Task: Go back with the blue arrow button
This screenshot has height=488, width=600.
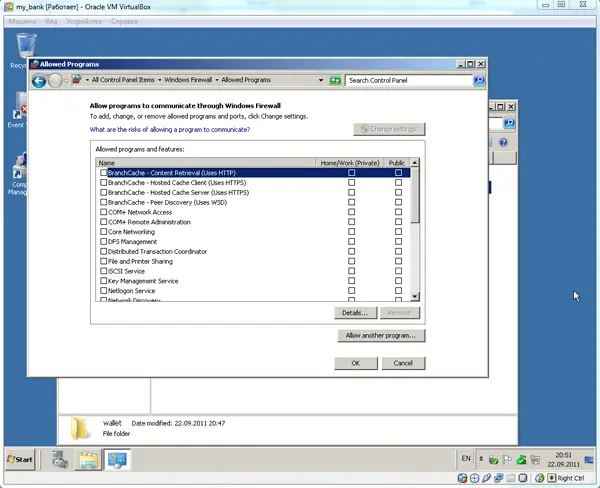Action: pyautogui.click(x=39, y=81)
